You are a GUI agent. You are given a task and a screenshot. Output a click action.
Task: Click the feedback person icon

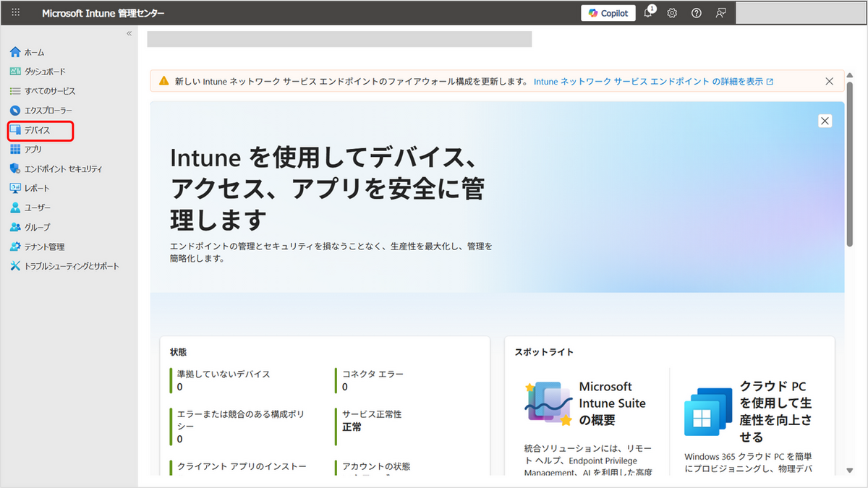tap(720, 13)
